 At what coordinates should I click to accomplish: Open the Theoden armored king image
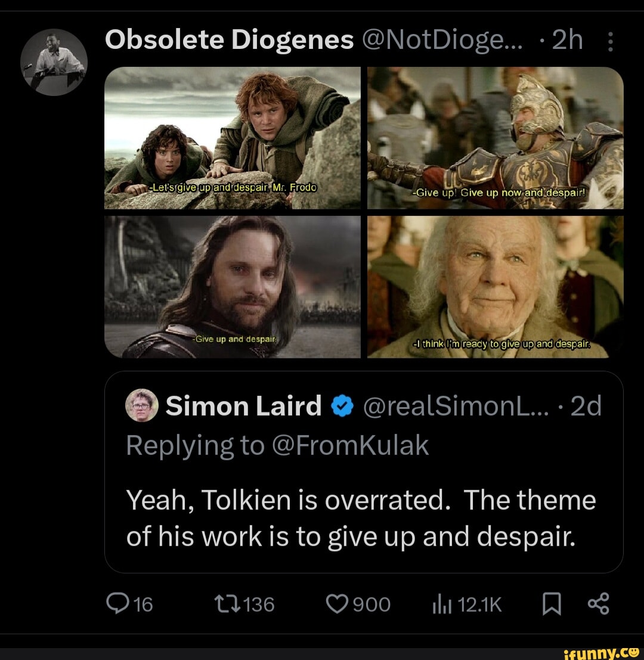pyautogui.click(x=495, y=138)
